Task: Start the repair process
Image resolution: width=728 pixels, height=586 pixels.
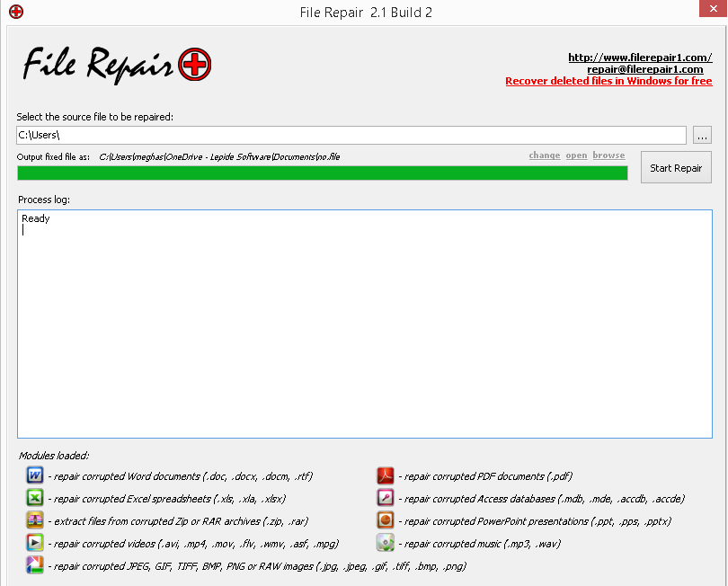Action: (x=676, y=168)
